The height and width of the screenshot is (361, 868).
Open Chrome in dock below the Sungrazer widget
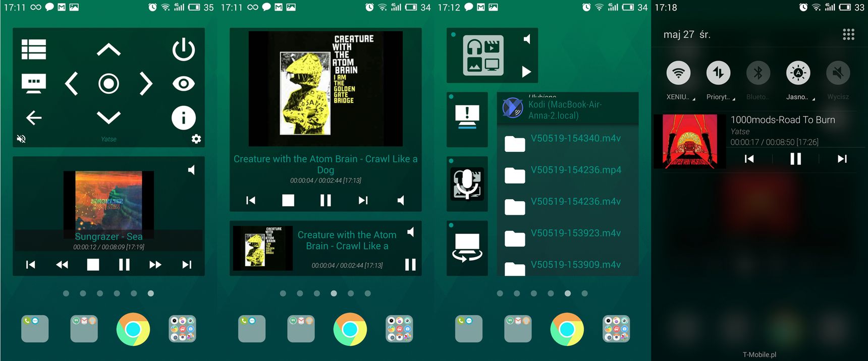(133, 329)
